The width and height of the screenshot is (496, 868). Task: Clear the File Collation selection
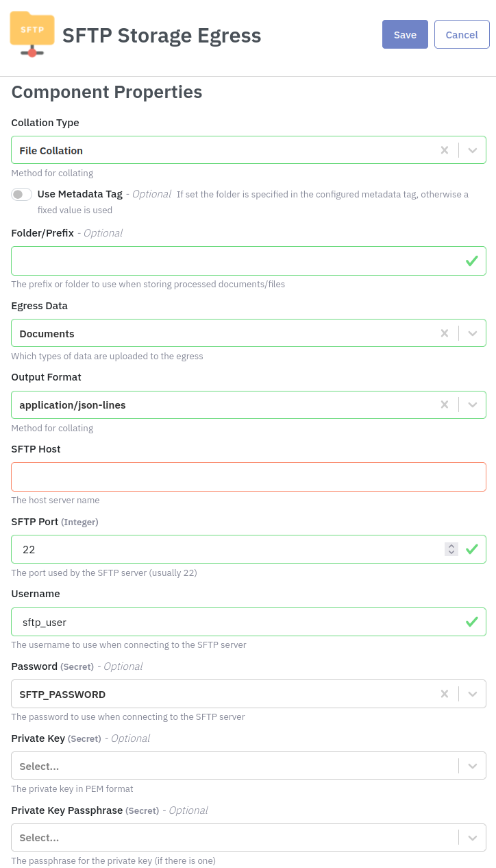coord(445,150)
